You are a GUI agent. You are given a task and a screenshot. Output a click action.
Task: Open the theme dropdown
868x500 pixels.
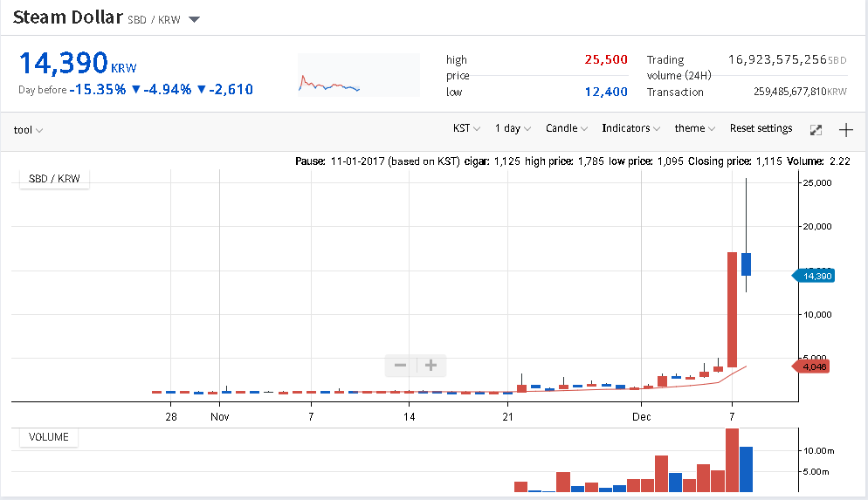point(695,128)
